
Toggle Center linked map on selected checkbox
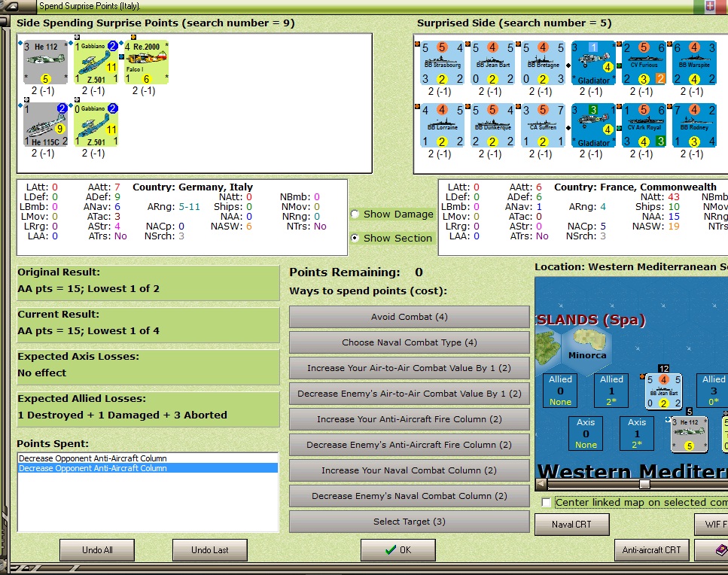pyautogui.click(x=547, y=502)
